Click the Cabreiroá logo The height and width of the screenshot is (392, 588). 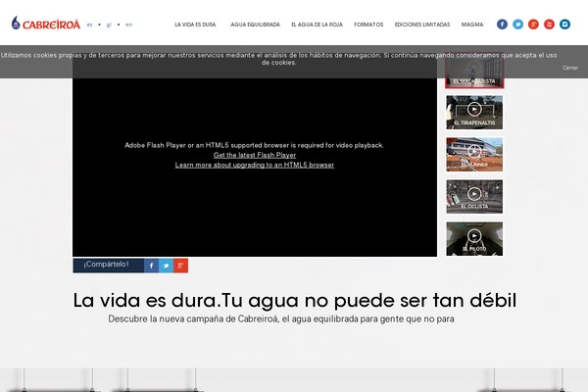tap(46, 24)
